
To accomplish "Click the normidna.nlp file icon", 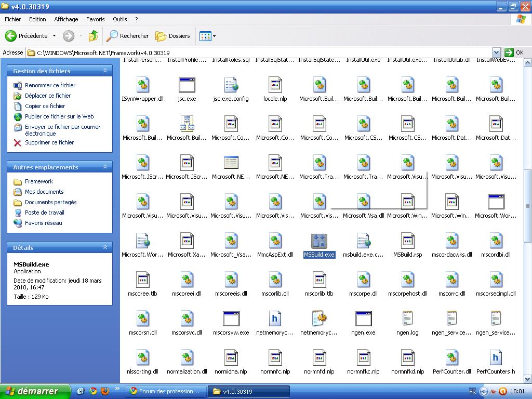I will pos(231,357).
